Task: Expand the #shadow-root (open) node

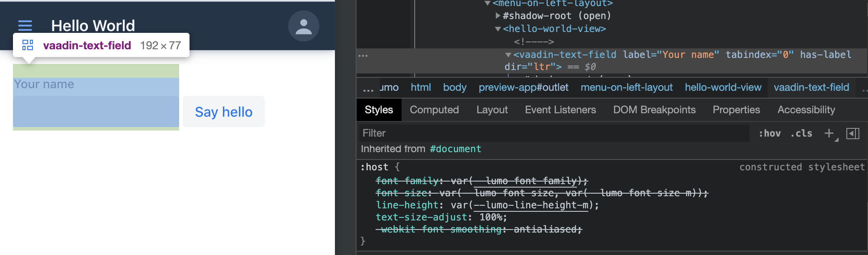Action: 498,16
